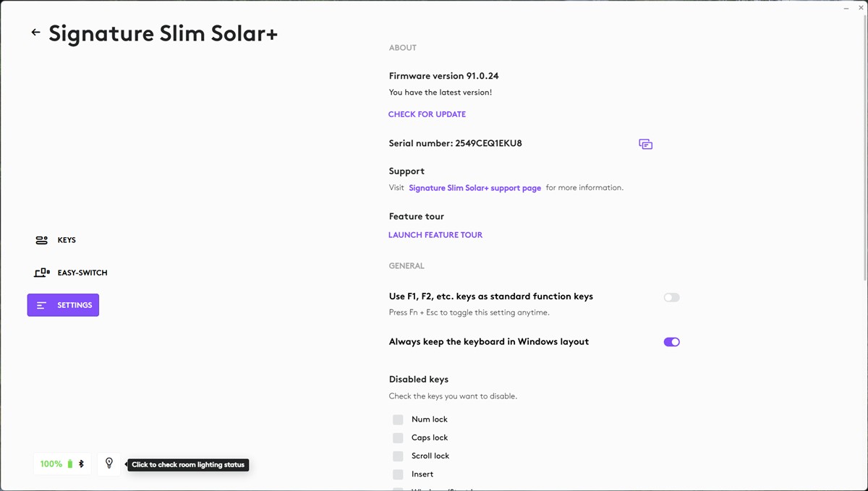Click the Keys icon in the sidebar
868x491 pixels.
(x=42, y=240)
